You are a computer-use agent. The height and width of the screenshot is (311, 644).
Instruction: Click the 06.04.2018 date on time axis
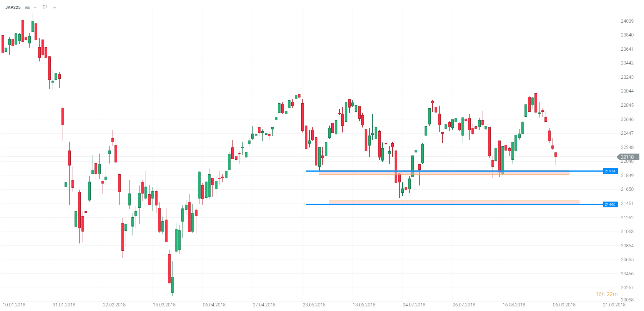click(214, 305)
